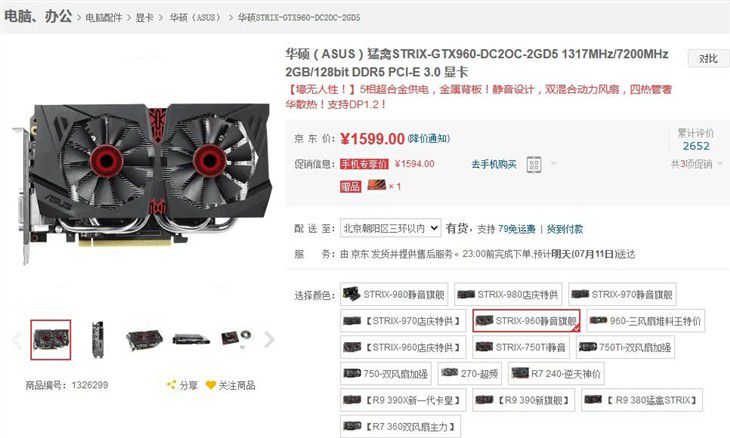This screenshot has width=730, height=438.
Task: Open the 2652 cumulative reviews count
Action: [x=696, y=146]
